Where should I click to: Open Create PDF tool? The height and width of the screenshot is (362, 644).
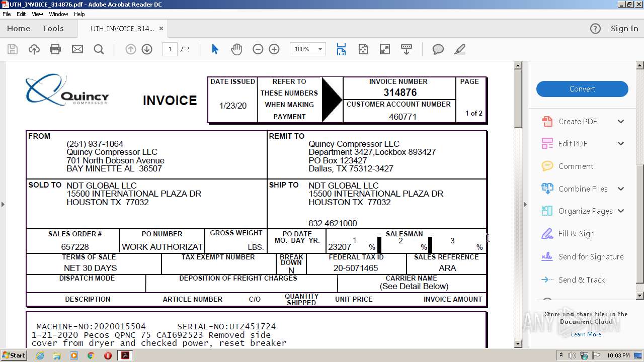click(x=578, y=121)
